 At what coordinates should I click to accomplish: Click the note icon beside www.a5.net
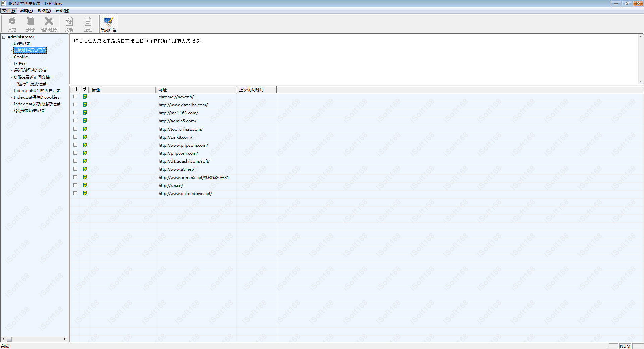pos(85,169)
